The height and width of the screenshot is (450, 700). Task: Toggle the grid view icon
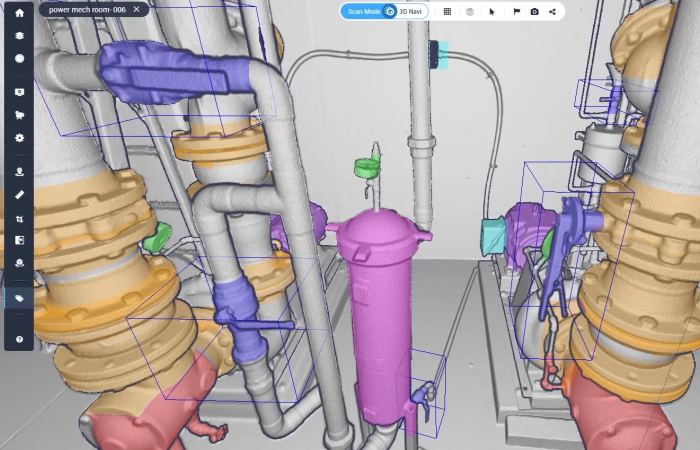(x=447, y=12)
